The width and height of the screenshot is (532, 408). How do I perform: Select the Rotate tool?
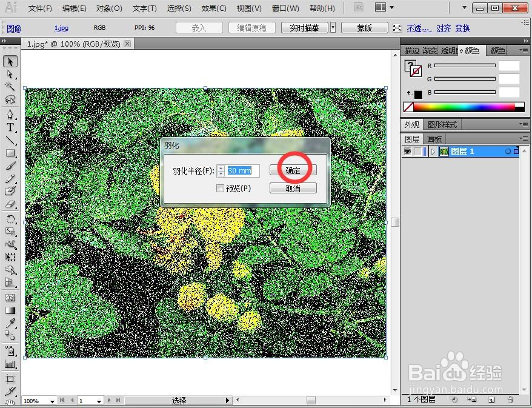(10, 219)
